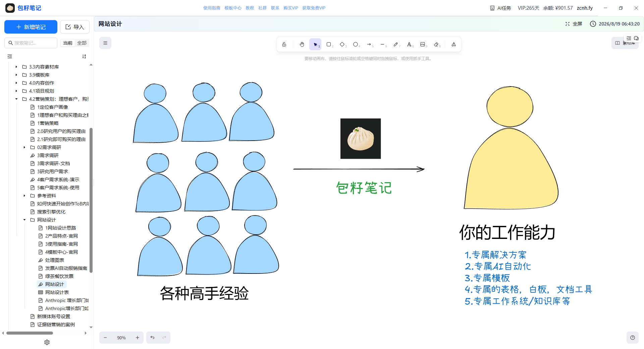
Task: Open the 模板中心 menu link
Action: pos(233,8)
